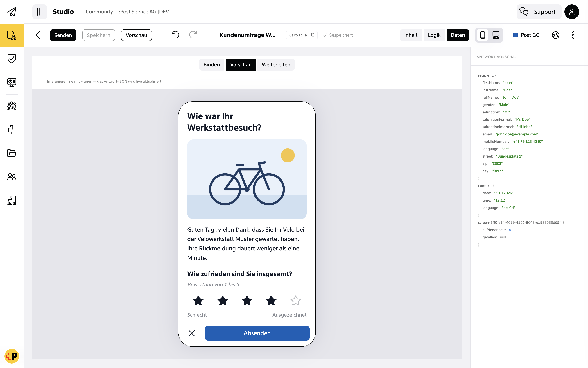
Task: Open the shield checkmark sidebar icon
Action: click(x=12, y=59)
